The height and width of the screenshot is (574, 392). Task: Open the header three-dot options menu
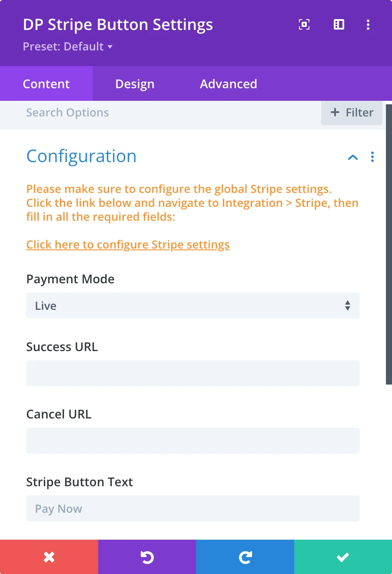[368, 25]
